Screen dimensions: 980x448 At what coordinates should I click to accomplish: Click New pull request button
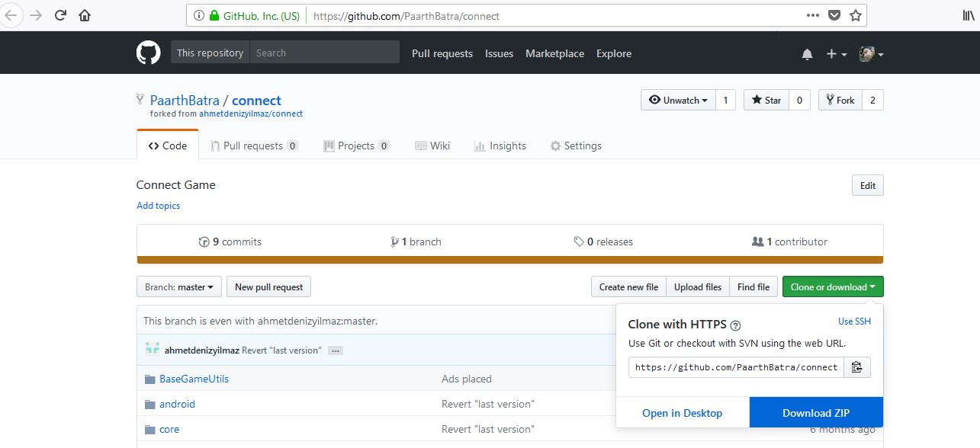click(x=268, y=287)
